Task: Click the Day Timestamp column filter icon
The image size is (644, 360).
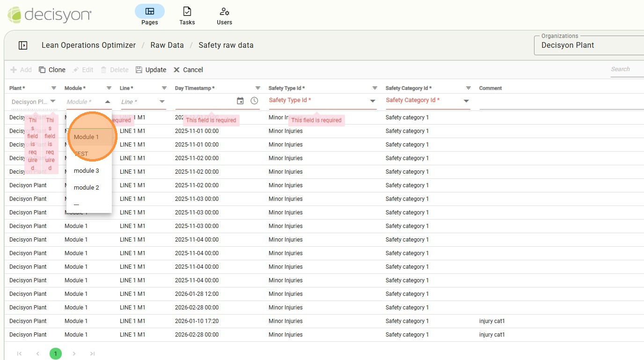Action: [258, 88]
